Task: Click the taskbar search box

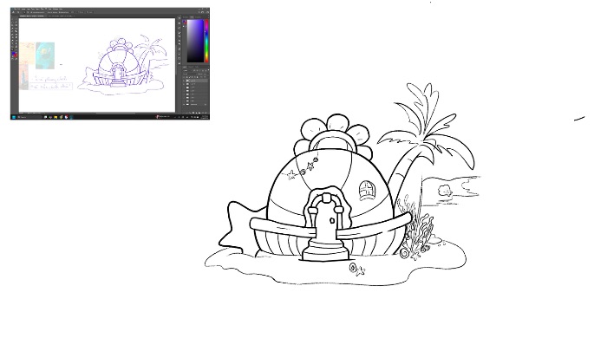Action: pos(29,117)
